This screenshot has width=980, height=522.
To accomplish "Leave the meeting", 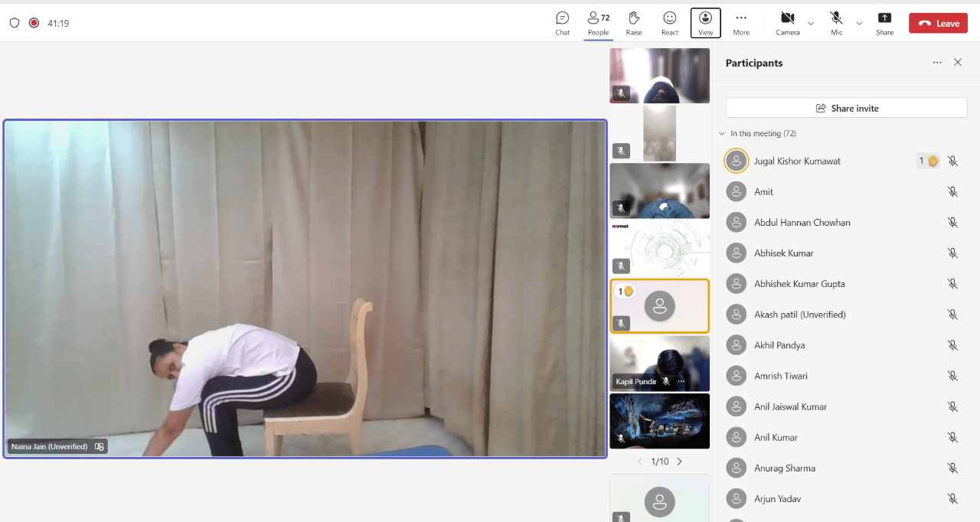I will click(938, 23).
